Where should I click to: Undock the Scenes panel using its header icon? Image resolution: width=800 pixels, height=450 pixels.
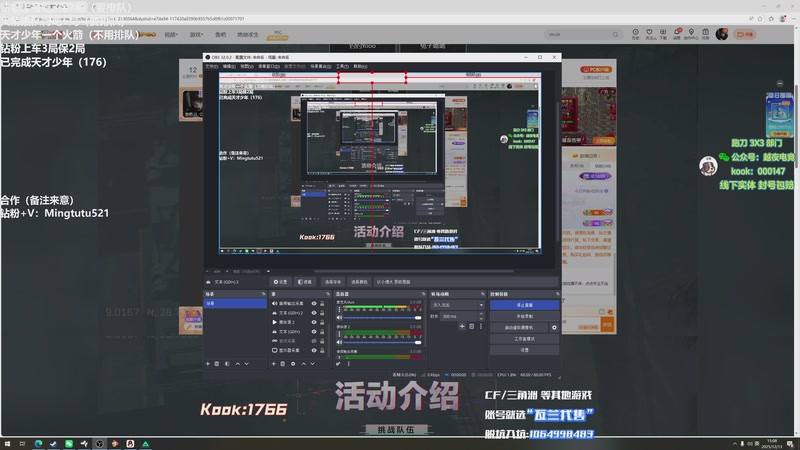(264, 294)
